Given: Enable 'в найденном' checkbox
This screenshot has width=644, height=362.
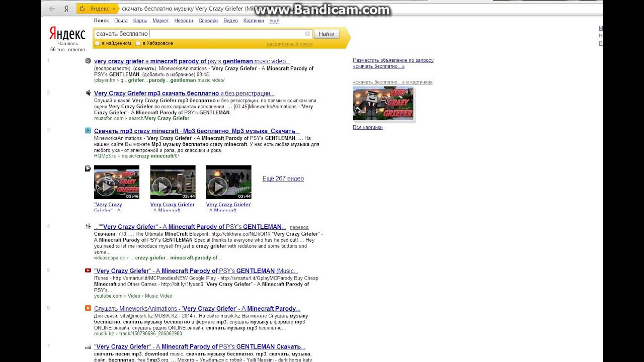Looking at the screenshot, I should click(x=98, y=43).
